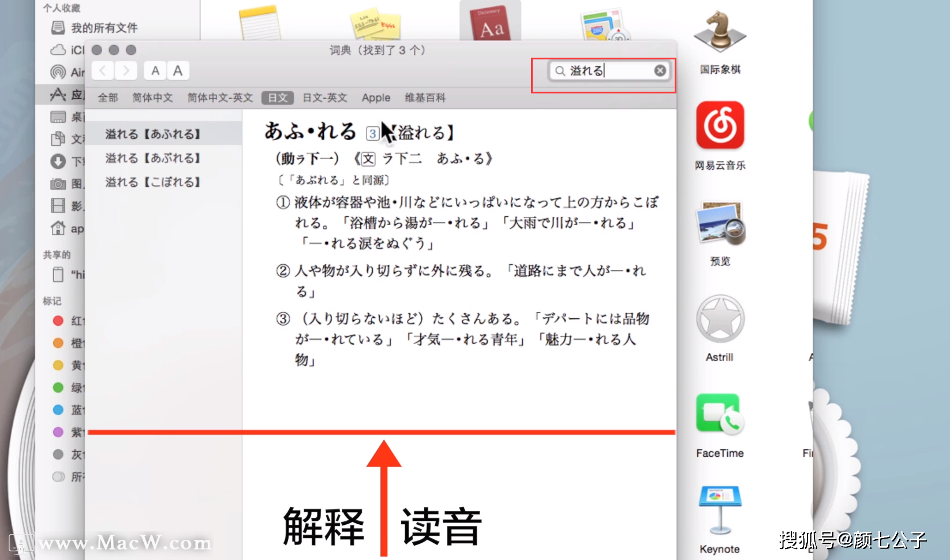Switch to the 日文-英文 dictionary tab

pyautogui.click(x=324, y=97)
